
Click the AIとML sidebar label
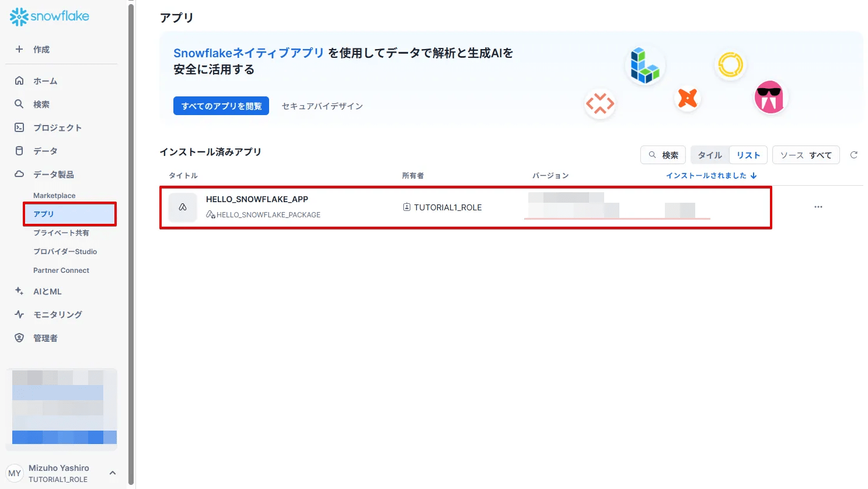point(47,291)
